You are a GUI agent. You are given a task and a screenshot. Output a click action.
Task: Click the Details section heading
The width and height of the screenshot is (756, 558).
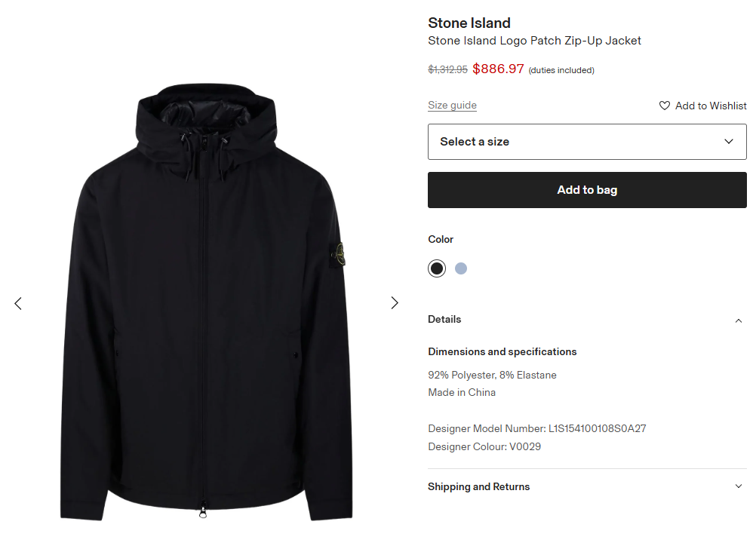point(444,320)
